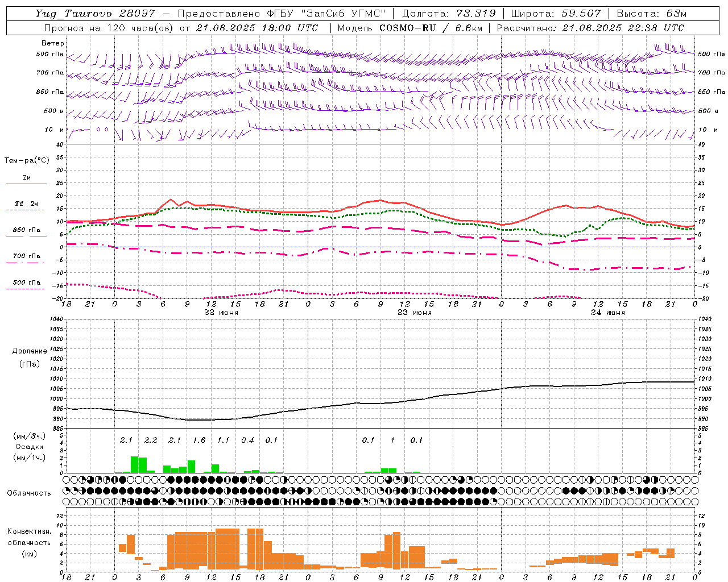The width and height of the screenshot is (728, 582).
Task: Click the 2.2 precipitation value
Action: pos(151,440)
